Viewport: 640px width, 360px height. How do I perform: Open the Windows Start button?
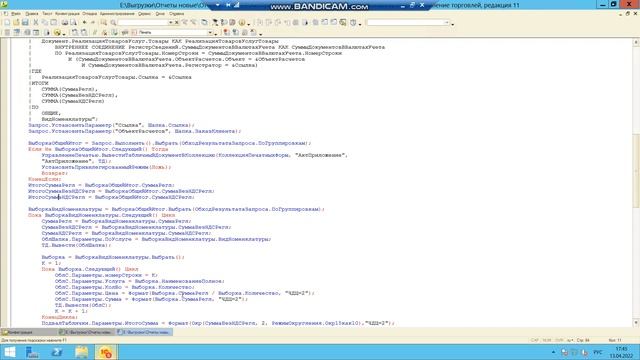9,352
